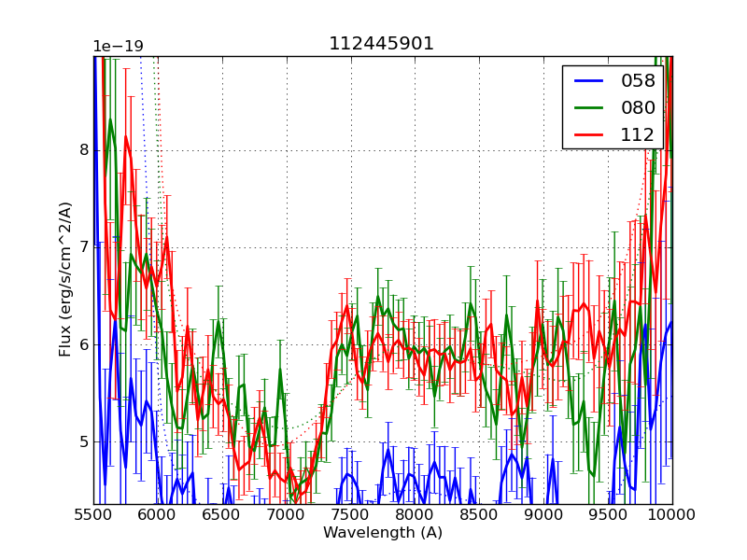Screen dimensions: 747x560
Task: Click the Flux y-axis label
Action: (x=65, y=279)
